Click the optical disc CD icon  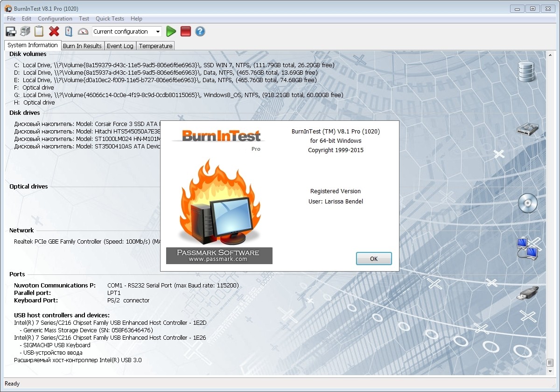pos(528,203)
